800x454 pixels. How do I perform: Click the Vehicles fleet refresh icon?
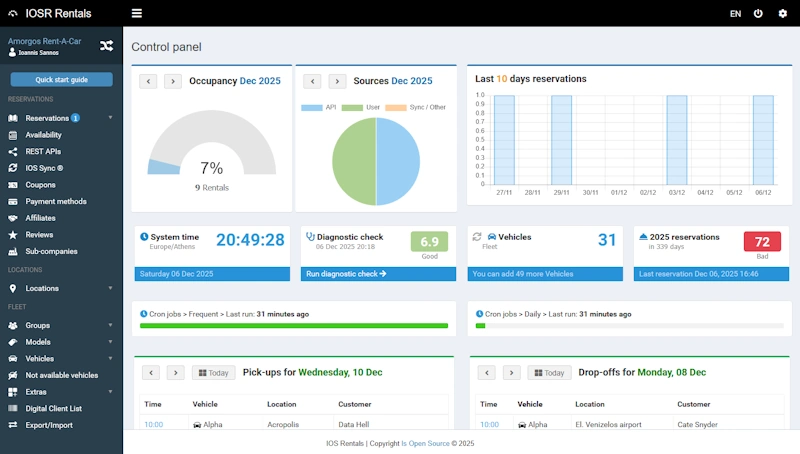point(477,237)
